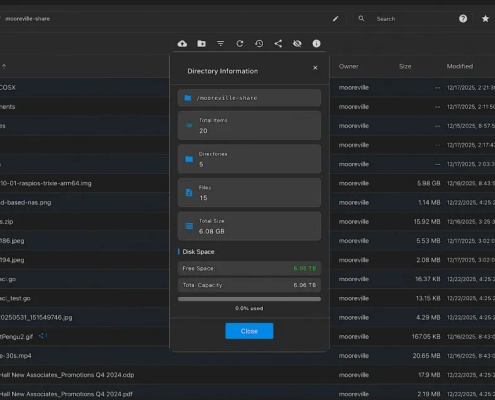Image resolution: width=495 pixels, height=400 pixels.
Task: Select the Promotions Q4 2024.odp file
Action: point(67,375)
